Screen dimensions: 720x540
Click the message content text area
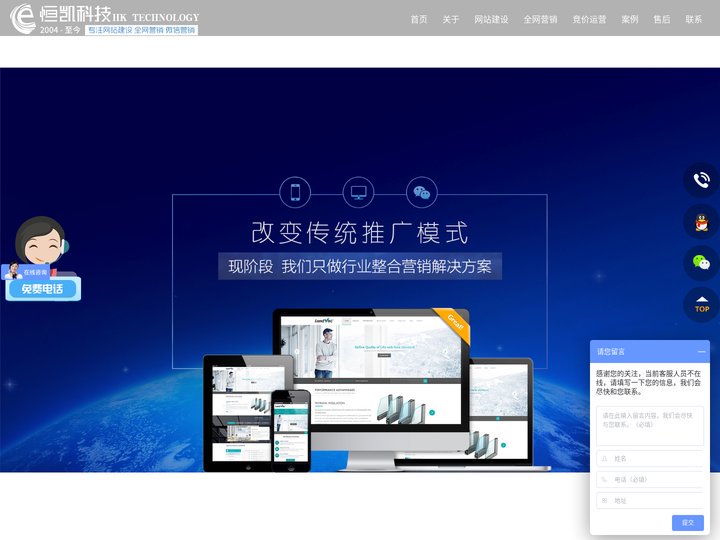(x=650, y=426)
